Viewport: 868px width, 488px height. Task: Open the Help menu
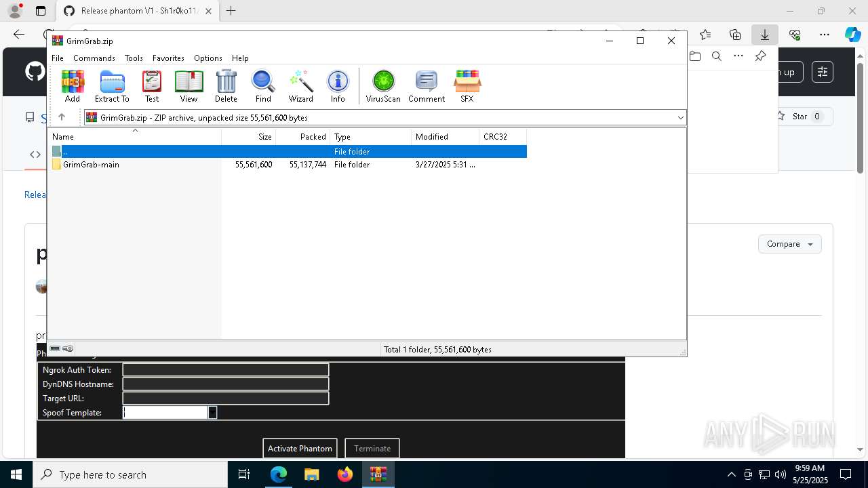(240, 58)
